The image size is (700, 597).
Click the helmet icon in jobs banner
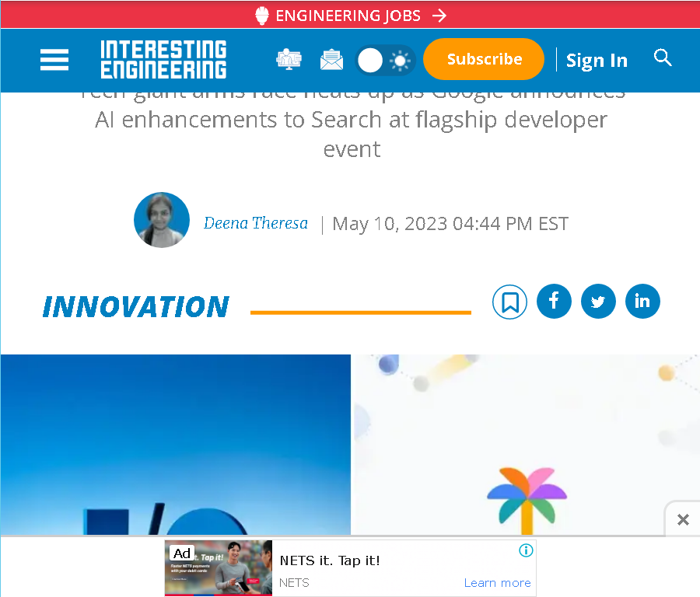(x=262, y=16)
